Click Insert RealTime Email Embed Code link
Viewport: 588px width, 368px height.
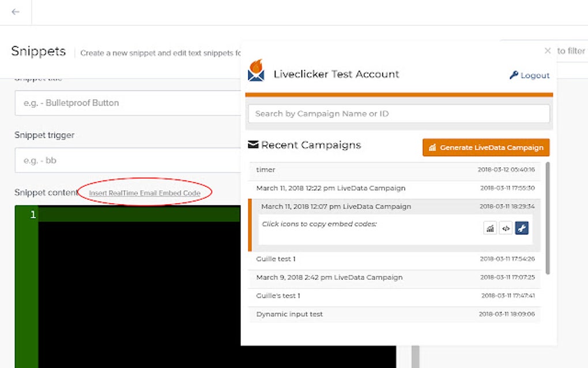pyautogui.click(x=146, y=192)
